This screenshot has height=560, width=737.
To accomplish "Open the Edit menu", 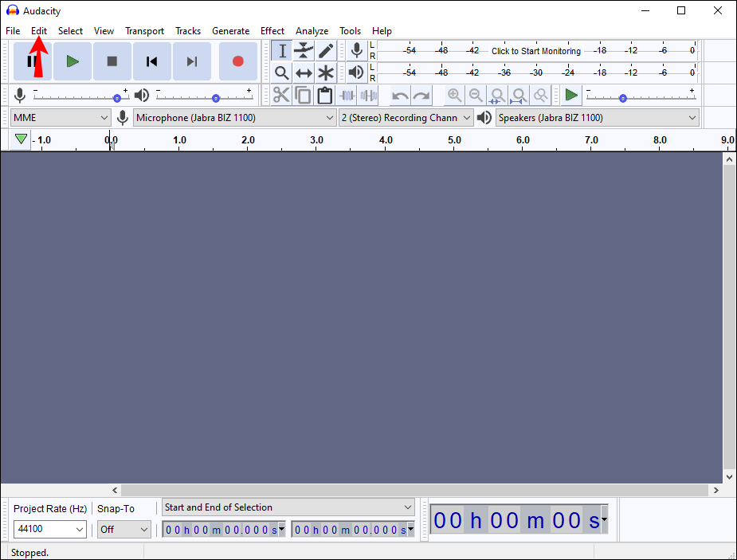I will pos(39,31).
